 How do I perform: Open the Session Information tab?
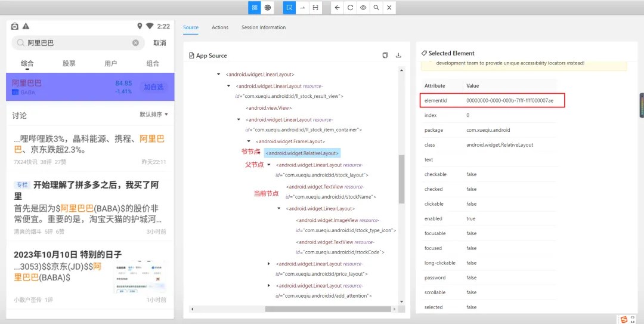pos(264,27)
